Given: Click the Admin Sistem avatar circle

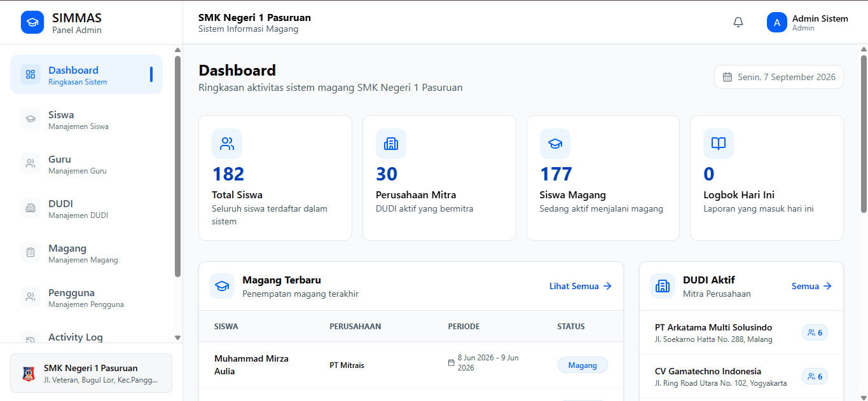Looking at the screenshot, I should 777,22.
